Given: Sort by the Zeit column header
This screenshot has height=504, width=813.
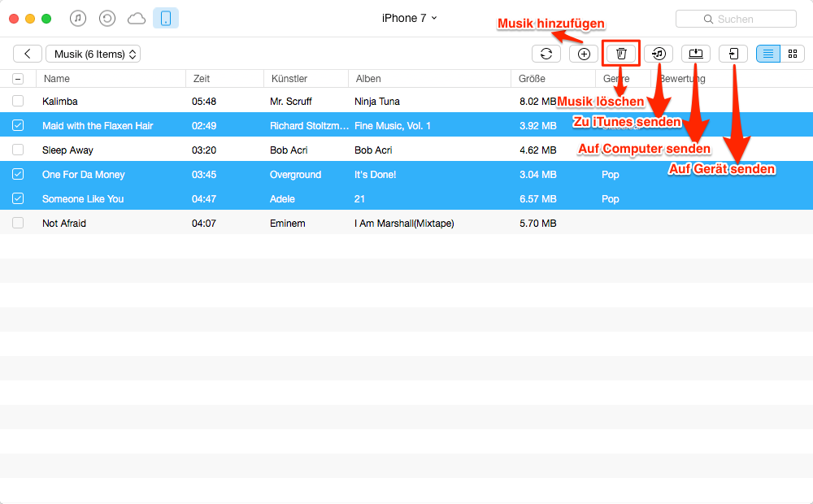Looking at the screenshot, I should point(225,79).
